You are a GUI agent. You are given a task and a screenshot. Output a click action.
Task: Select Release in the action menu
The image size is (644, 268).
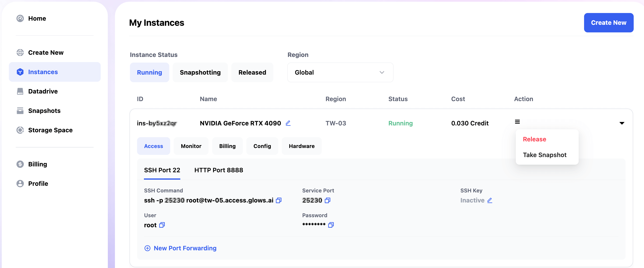pyautogui.click(x=534, y=139)
